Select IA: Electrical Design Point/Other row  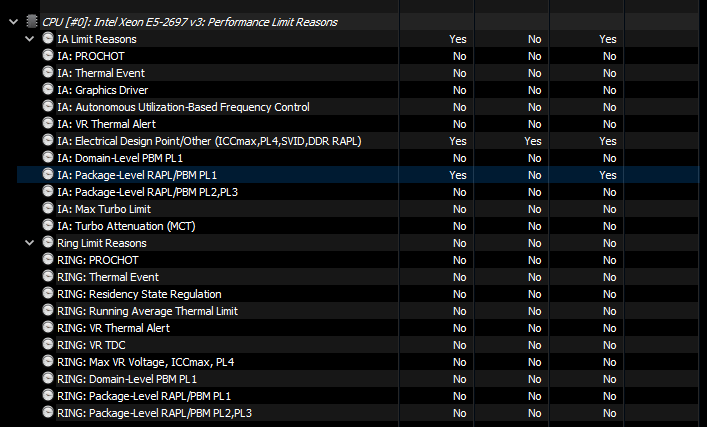coord(209,141)
